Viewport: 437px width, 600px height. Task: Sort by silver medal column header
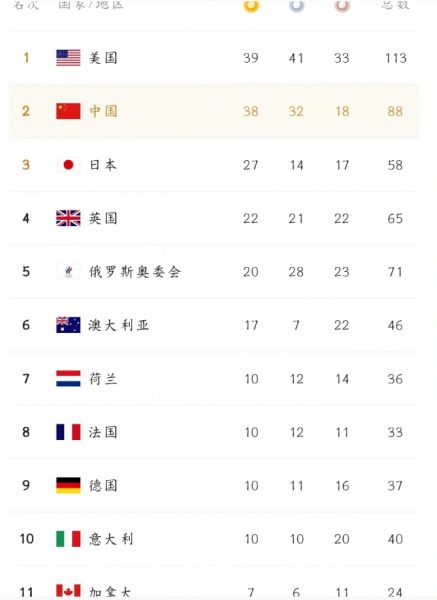[297, 5]
